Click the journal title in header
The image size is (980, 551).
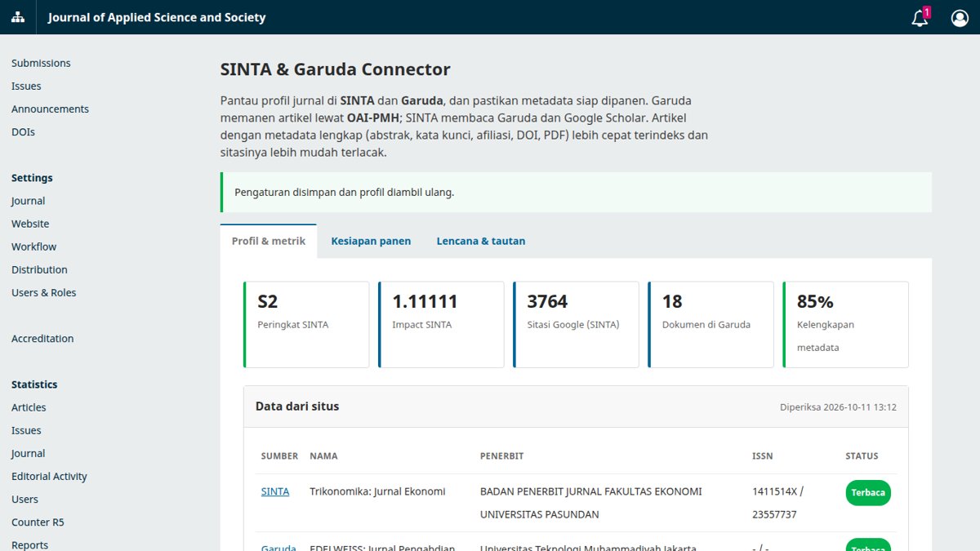pyautogui.click(x=157, y=17)
